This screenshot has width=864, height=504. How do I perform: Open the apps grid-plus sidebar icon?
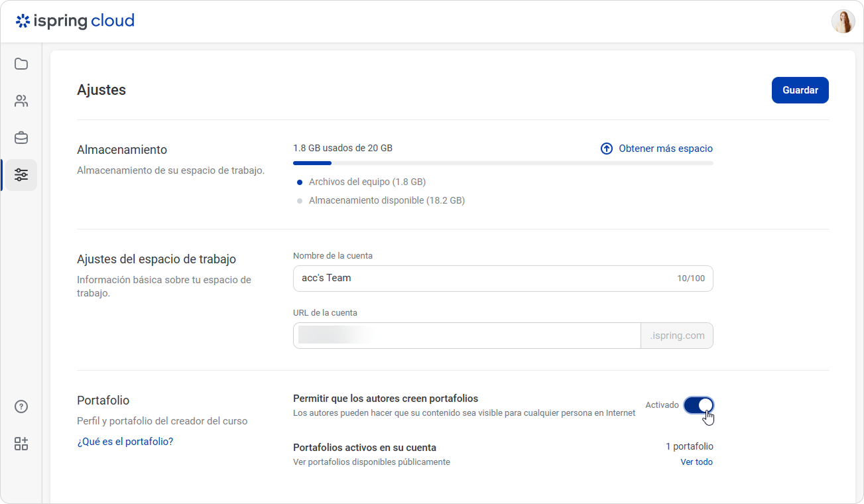(21, 444)
